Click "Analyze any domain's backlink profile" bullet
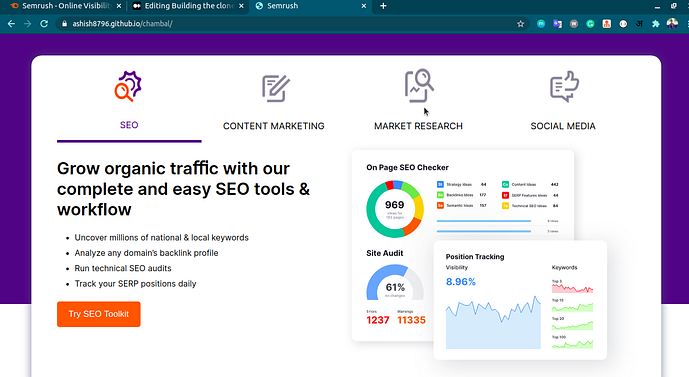This screenshot has height=377, width=689. (146, 253)
